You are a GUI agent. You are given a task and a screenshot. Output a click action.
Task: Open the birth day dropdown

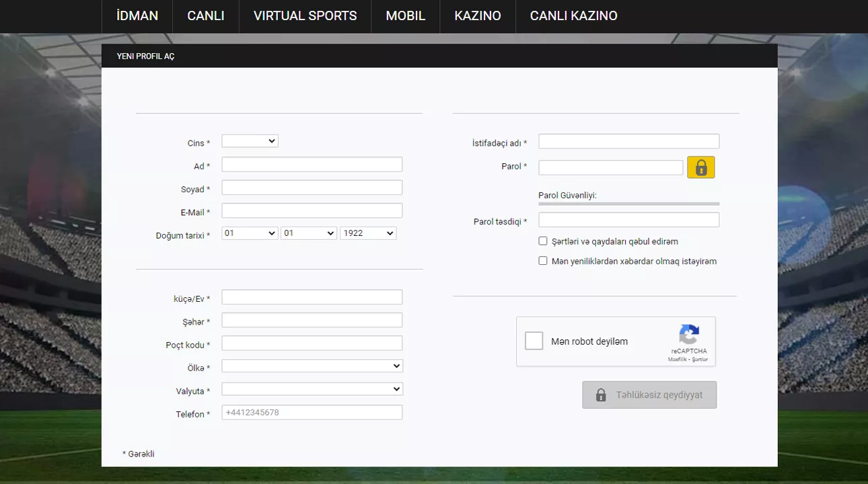[250, 233]
